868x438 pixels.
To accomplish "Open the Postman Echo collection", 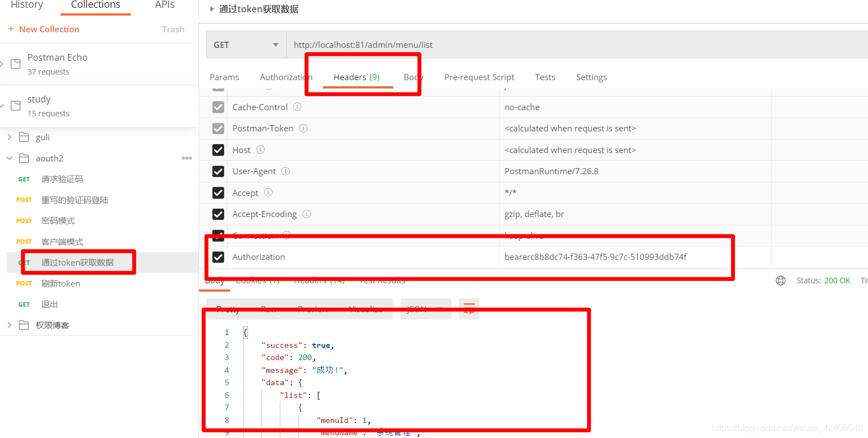I will (57, 58).
